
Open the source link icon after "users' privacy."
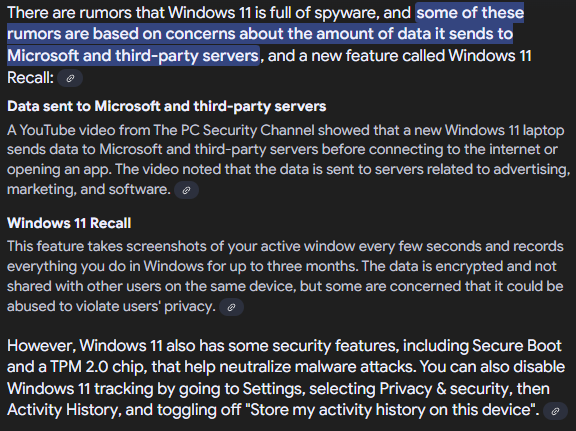pos(231,307)
